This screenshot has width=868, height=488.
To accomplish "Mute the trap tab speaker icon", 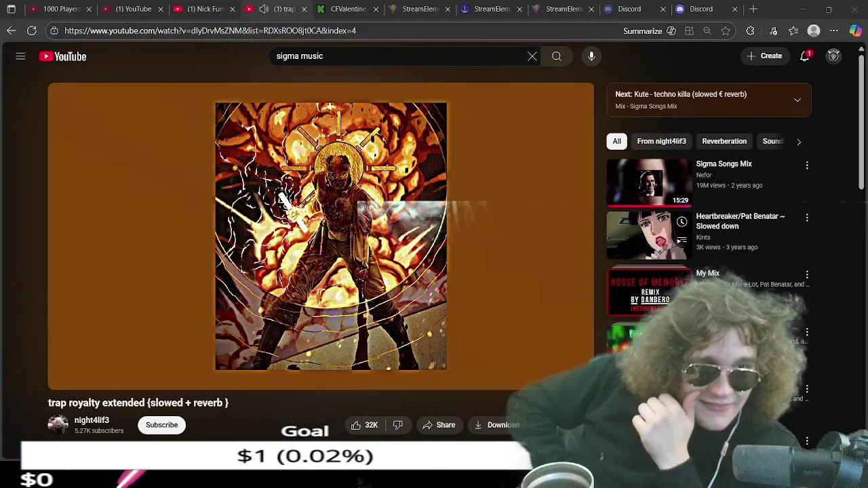I will coord(264,9).
